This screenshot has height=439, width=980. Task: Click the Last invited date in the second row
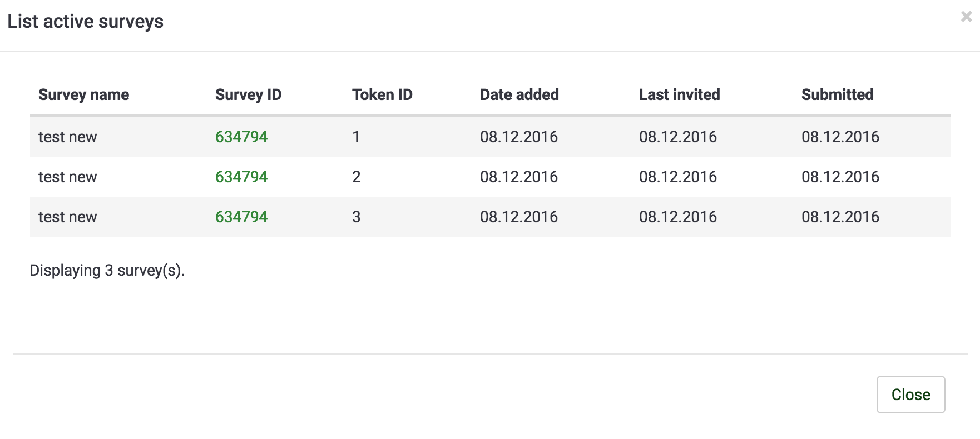(x=677, y=177)
